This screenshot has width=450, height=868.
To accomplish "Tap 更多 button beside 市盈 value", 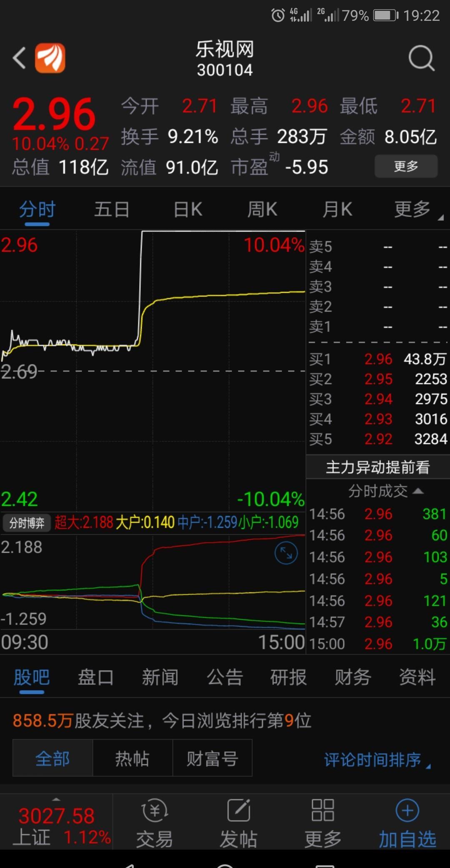I will point(406,167).
